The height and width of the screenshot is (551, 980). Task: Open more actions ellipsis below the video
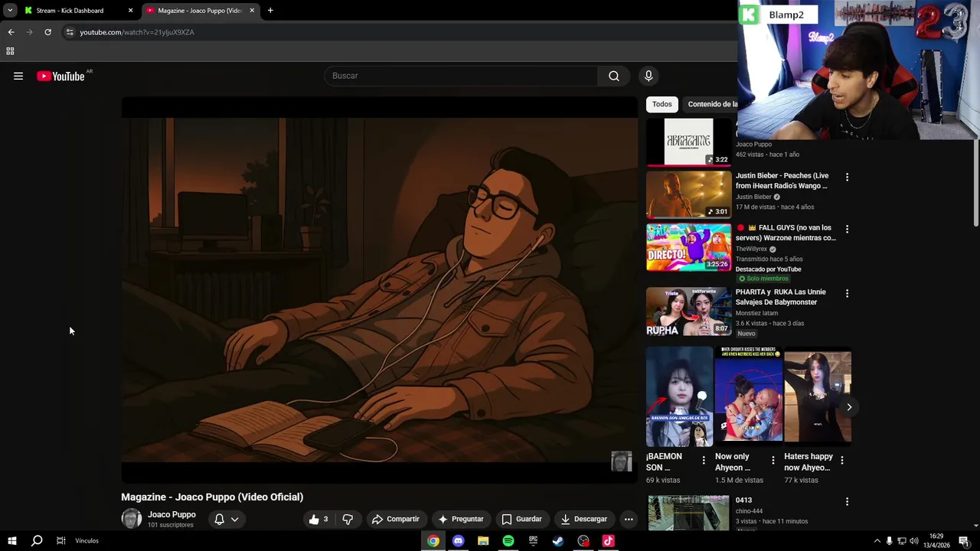click(x=629, y=519)
